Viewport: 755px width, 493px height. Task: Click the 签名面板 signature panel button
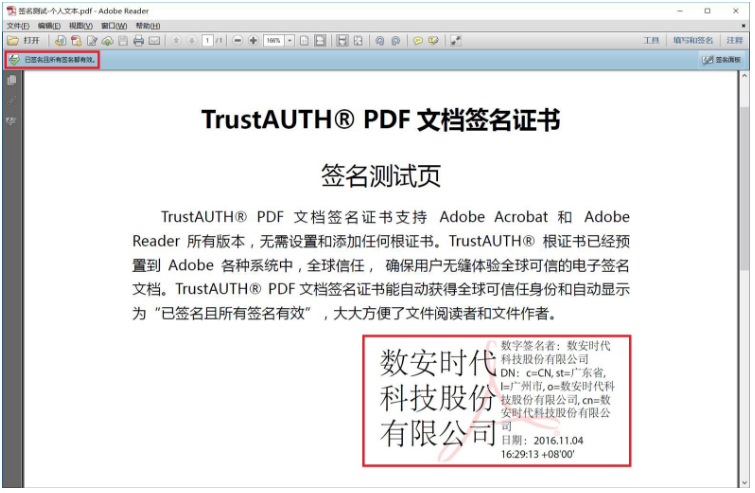click(x=721, y=60)
